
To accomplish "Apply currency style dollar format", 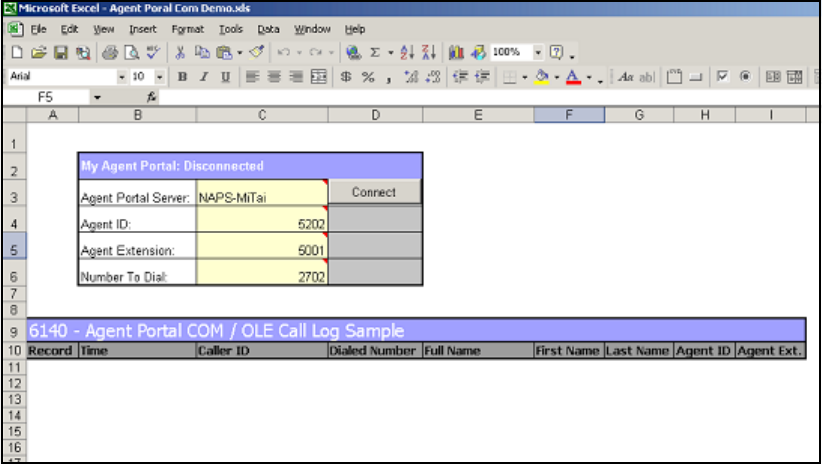I will pos(346,77).
